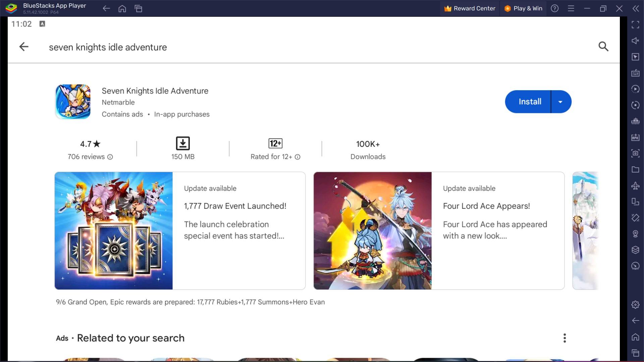The width and height of the screenshot is (644, 362).
Task: Expand the Install button dropdown arrow
Action: (561, 102)
